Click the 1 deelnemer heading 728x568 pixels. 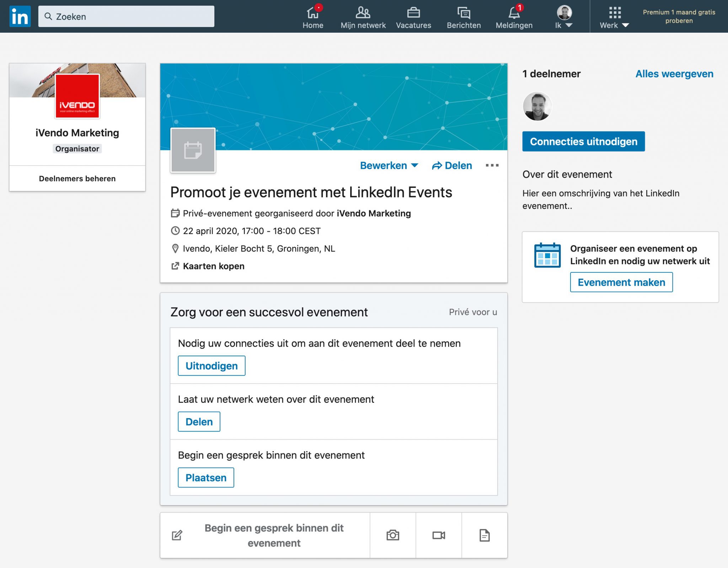551,74
